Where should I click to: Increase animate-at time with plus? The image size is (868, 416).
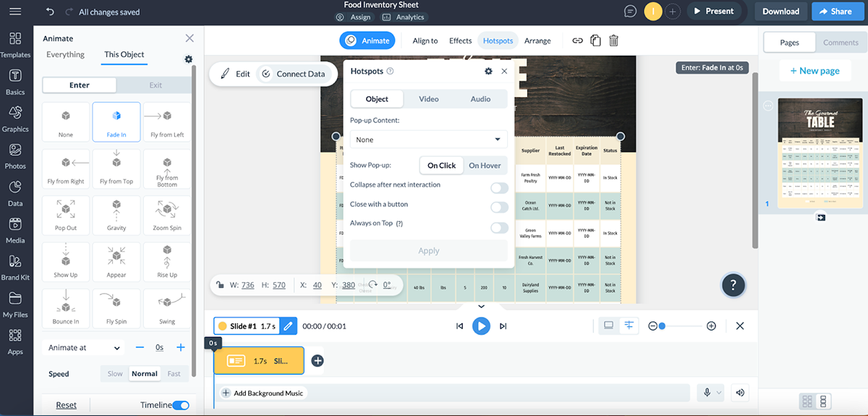pyautogui.click(x=181, y=348)
